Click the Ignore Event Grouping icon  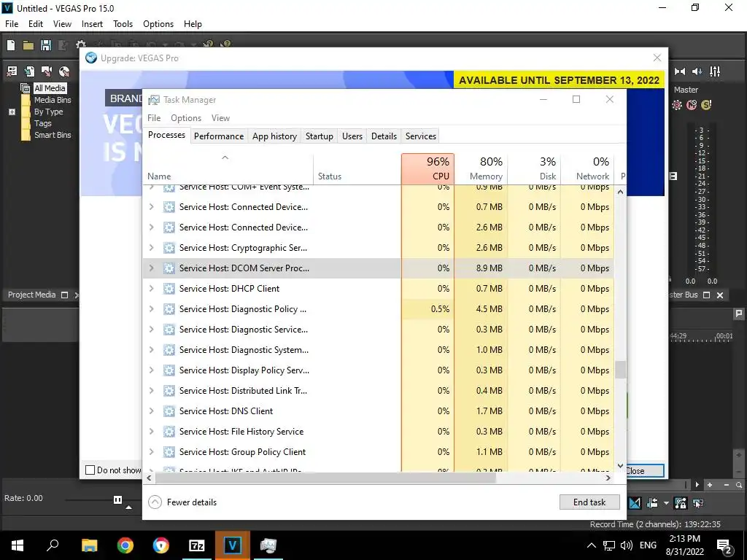pyautogui.click(x=698, y=503)
